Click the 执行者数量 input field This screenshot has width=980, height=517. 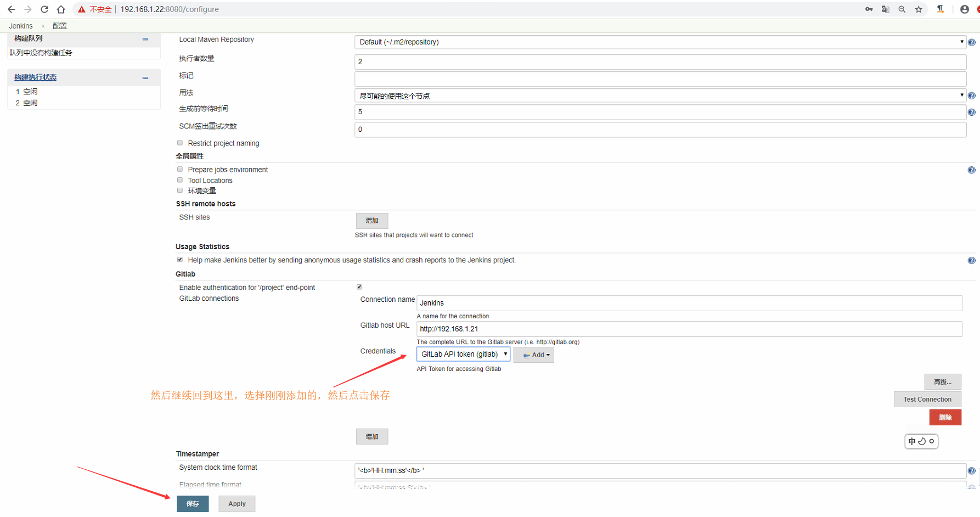pos(660,61)
